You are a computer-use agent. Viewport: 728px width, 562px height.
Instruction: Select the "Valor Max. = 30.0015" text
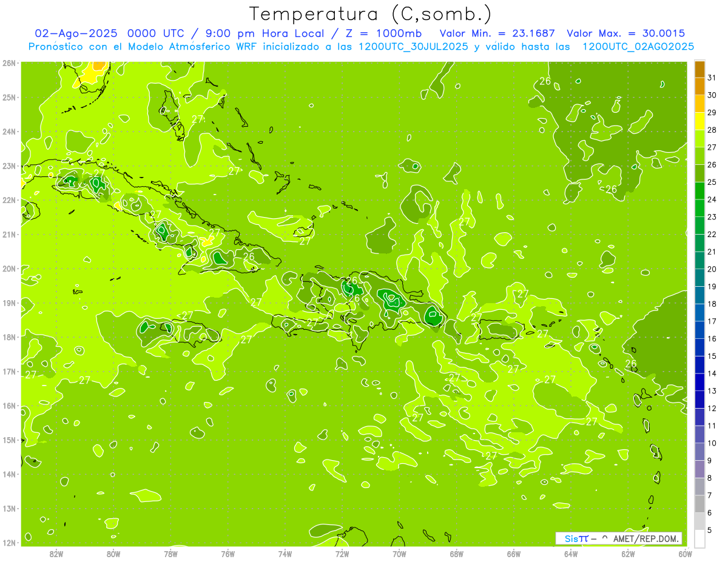(625, 33)
